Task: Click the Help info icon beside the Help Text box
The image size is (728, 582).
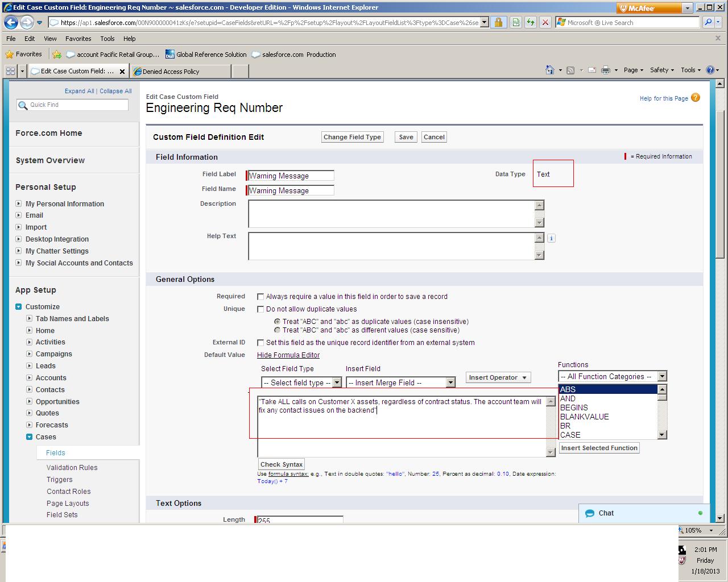Action: pos(551,238)
